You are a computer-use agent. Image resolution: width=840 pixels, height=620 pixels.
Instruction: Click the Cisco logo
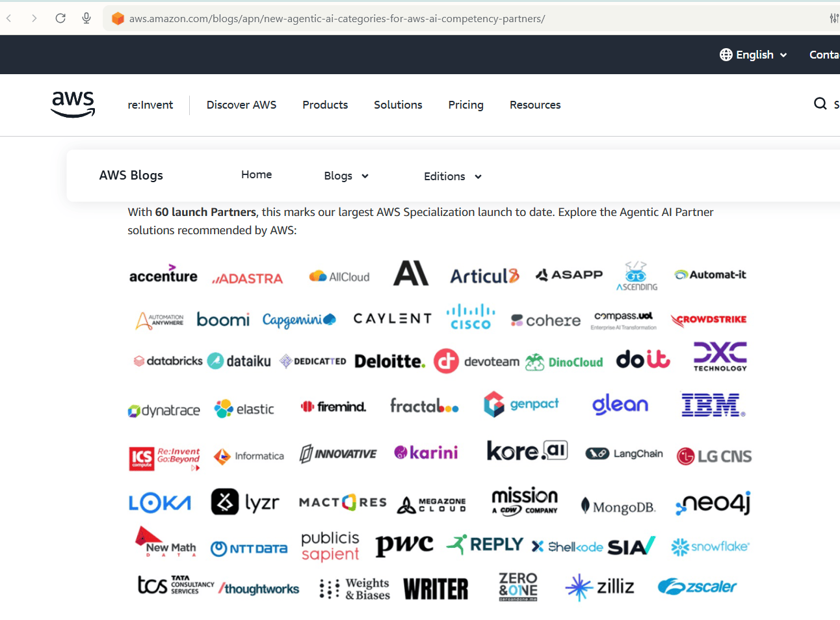click(x=471, y=317)
